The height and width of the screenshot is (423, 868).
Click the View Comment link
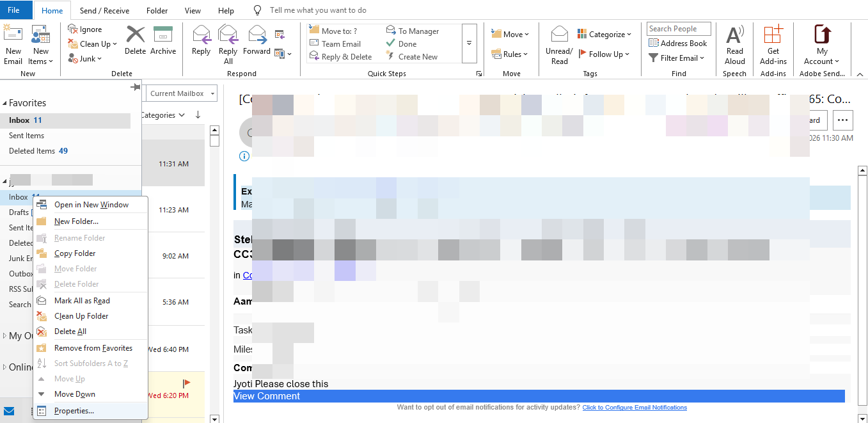[x=267, y=396]
